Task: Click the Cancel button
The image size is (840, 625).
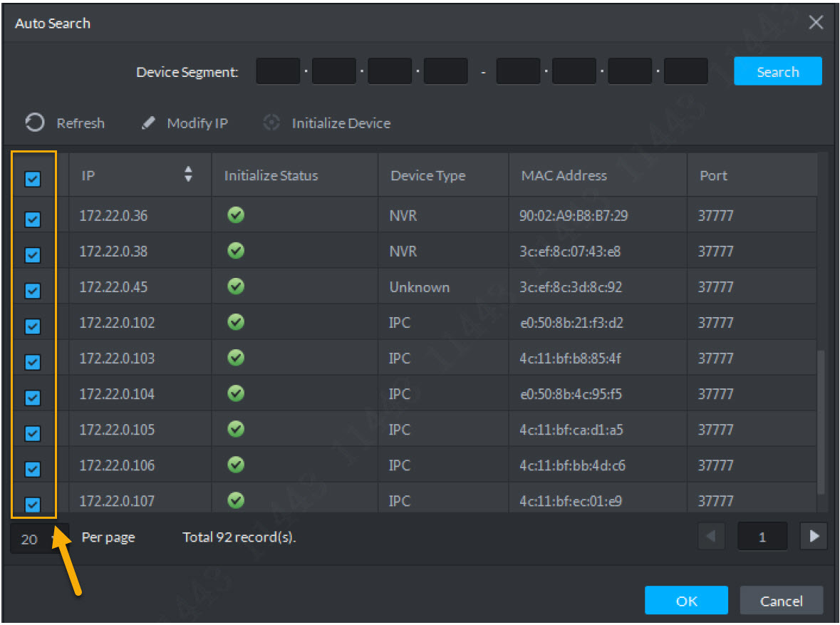Action: [x=781, y=600]
